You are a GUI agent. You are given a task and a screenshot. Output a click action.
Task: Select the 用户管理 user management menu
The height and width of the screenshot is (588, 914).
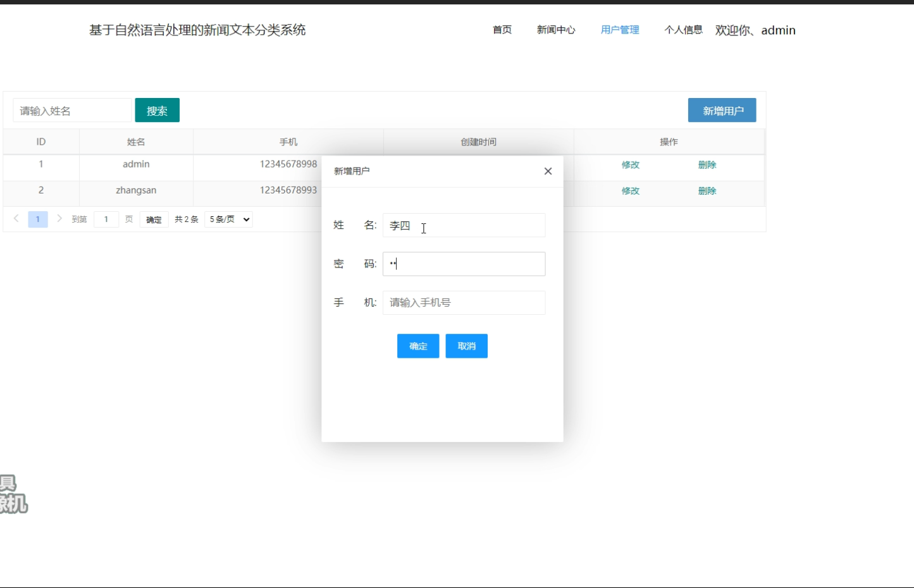click(619, 30)
